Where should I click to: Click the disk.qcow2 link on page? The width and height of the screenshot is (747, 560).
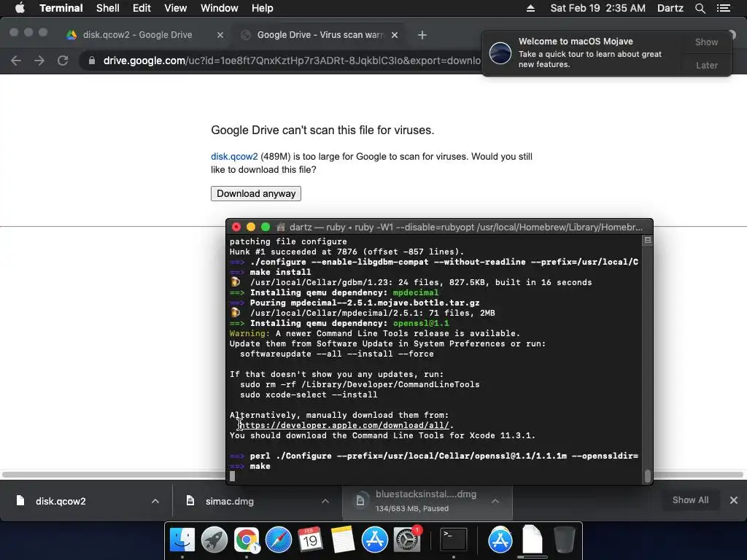(234, 156)
